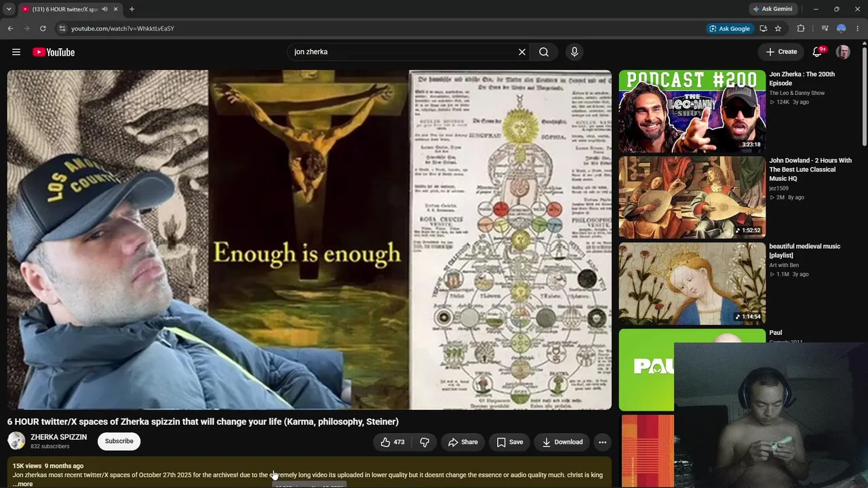
Task: Share this video
Action: click(x=463, y=442)
